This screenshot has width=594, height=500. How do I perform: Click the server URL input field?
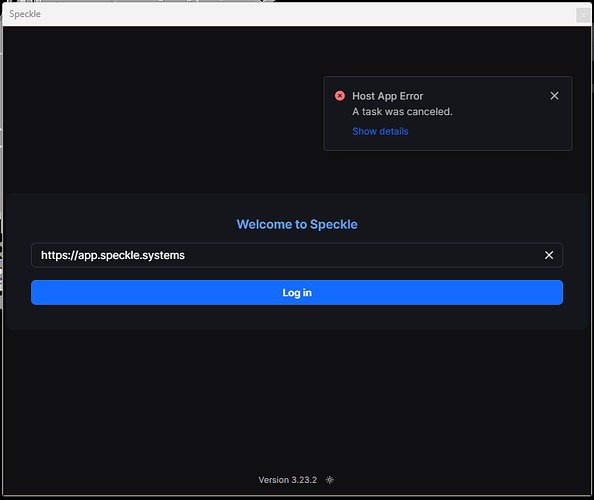(297, 255)
